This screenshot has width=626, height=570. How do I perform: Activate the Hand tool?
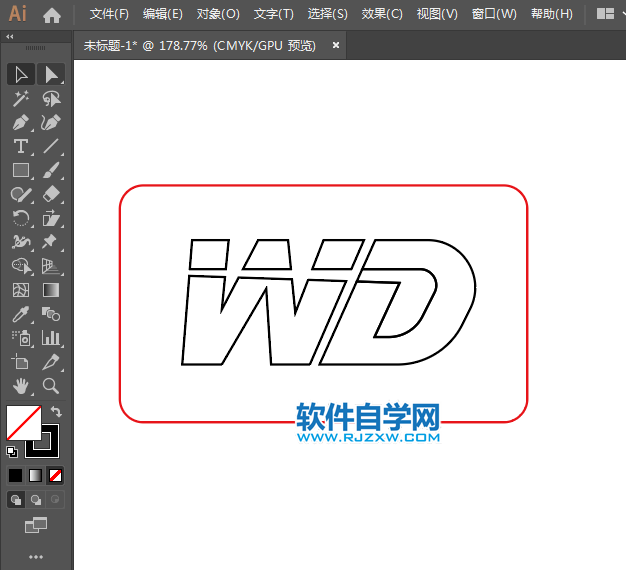21,386
